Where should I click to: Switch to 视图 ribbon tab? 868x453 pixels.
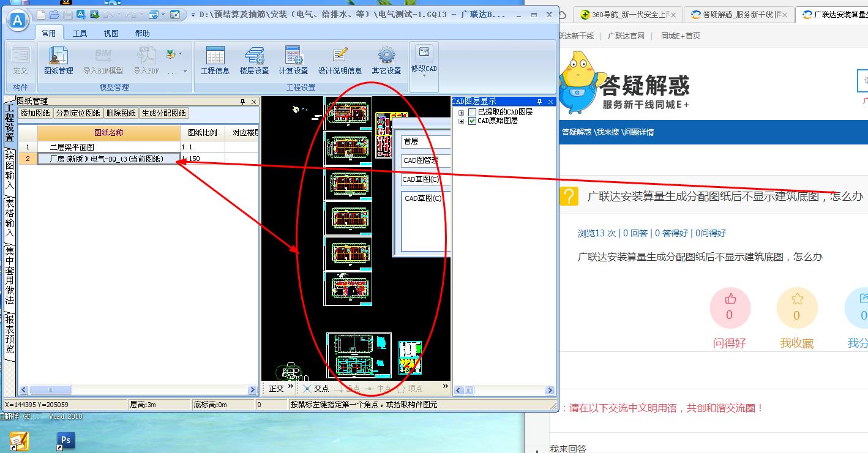click(111, 34)
